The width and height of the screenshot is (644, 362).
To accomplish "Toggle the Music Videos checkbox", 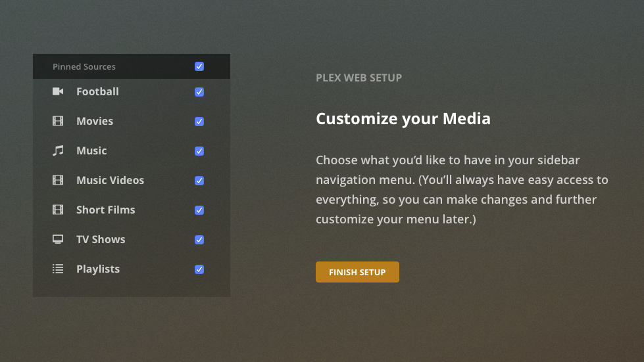I will [199, 181].
